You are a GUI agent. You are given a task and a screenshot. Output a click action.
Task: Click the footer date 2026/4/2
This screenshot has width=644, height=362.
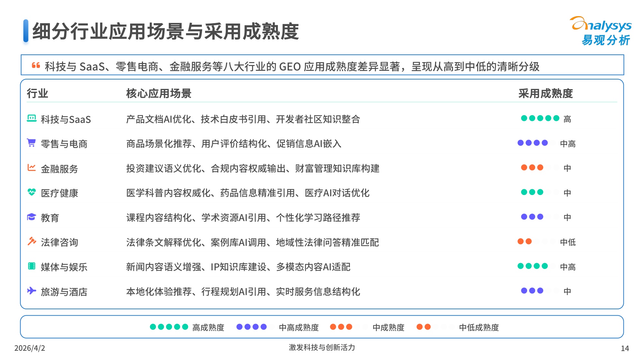pyautogui.click(x=30, y=348)
